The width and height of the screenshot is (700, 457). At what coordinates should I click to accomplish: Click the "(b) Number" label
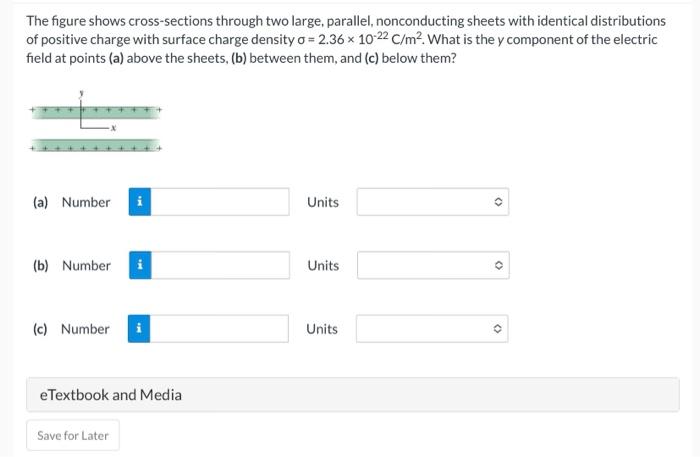[x=71, y=265]
